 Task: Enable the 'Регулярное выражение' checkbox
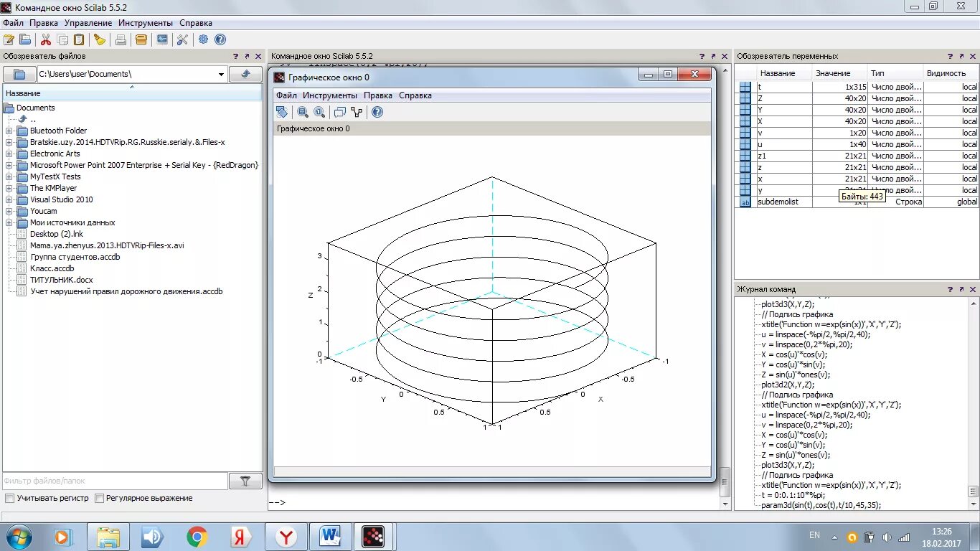[100, 498]
